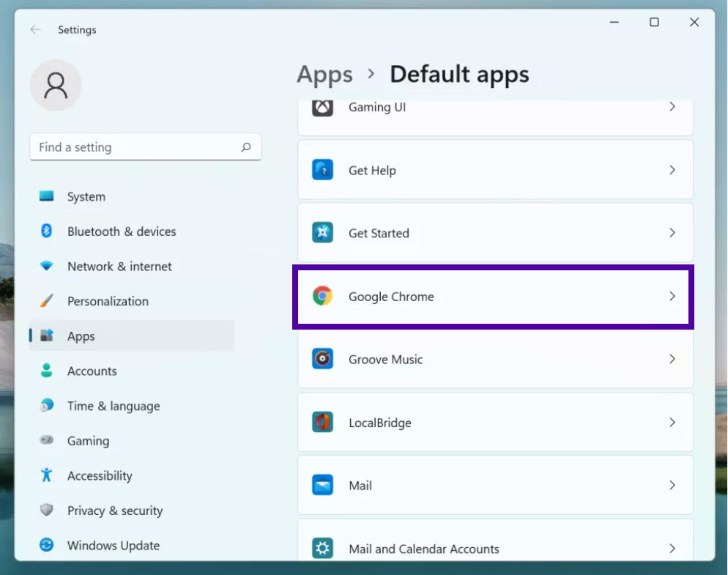Image resolution: width=728 pixels, height=575 pixels.
Task: Go back using the back arrow
Action: (x=35, y=30)
